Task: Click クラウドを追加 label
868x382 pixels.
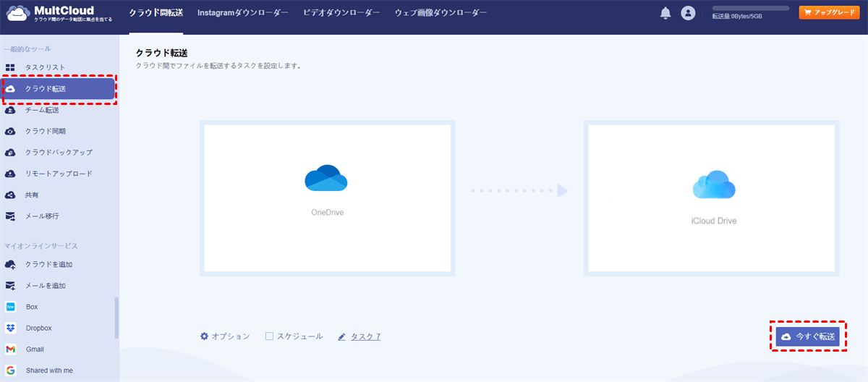Action: click(49, 265)
